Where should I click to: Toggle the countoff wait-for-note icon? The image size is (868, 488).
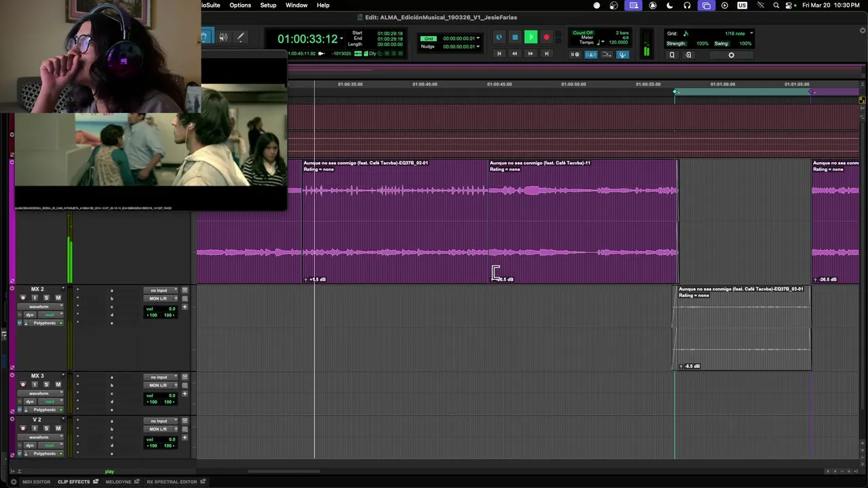[x=575, y=54]
